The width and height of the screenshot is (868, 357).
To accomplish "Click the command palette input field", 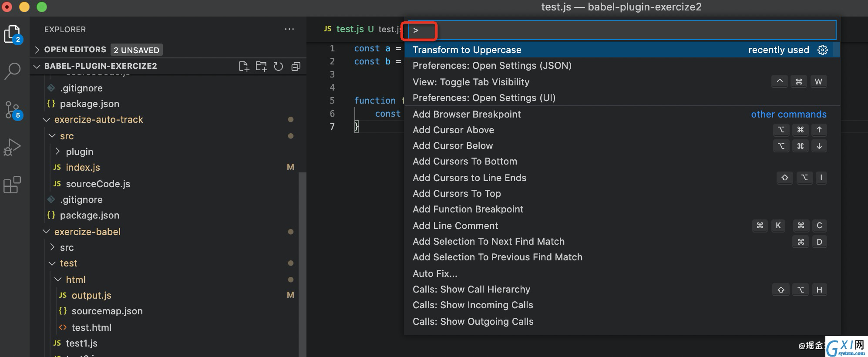I will [x=622, y=30].
